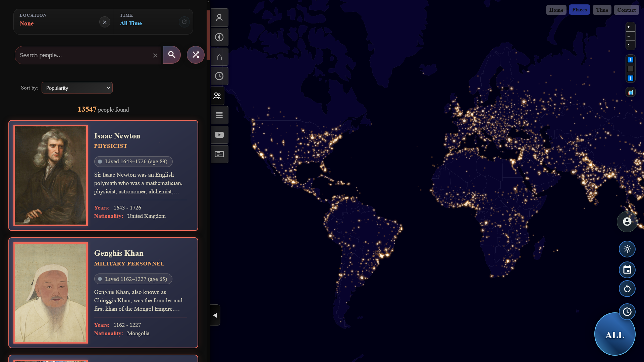Click the round account avatar button

coord(627,222)
